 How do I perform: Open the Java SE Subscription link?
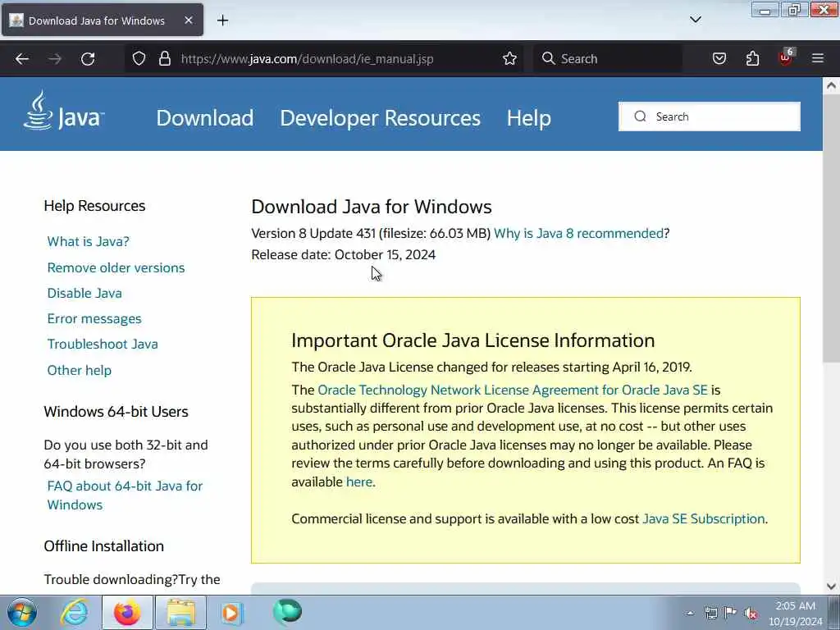(x=703, y=518)
